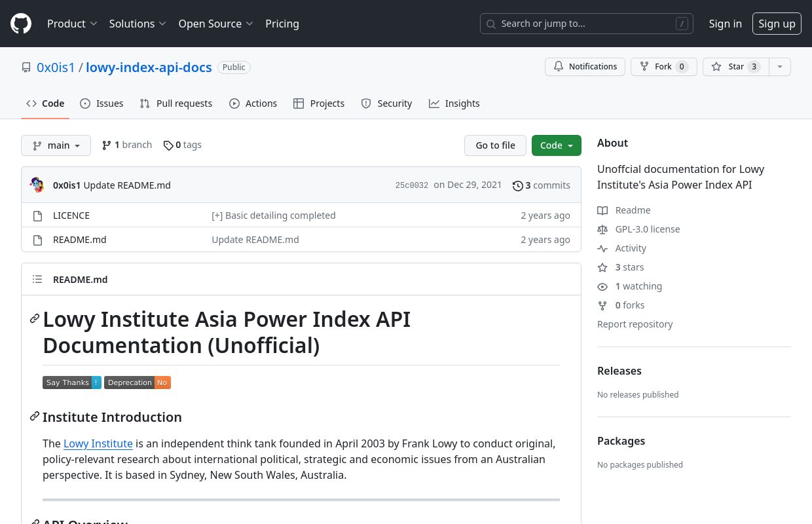Click the star icon beside 3 stars in About

602,267
